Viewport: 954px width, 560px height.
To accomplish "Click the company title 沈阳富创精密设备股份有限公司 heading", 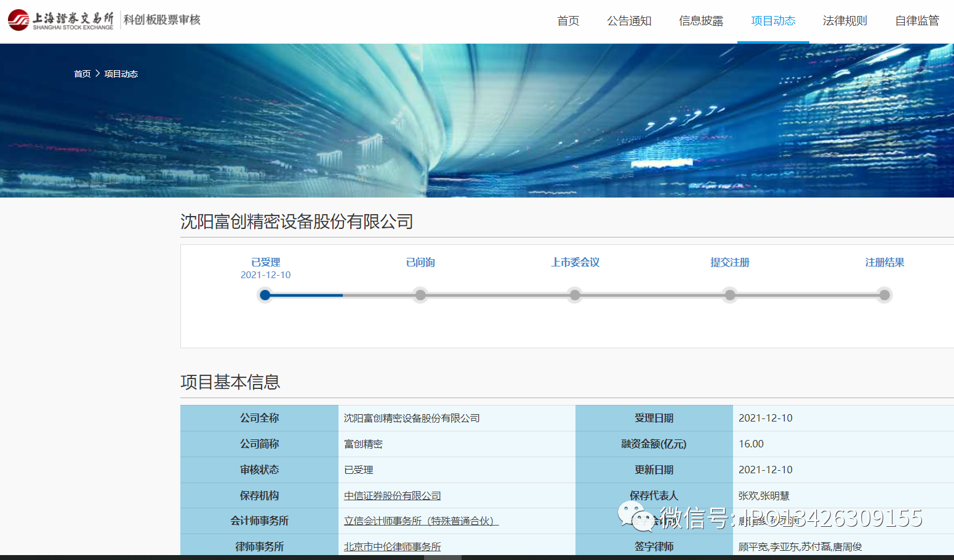I will tap(297, 222).
